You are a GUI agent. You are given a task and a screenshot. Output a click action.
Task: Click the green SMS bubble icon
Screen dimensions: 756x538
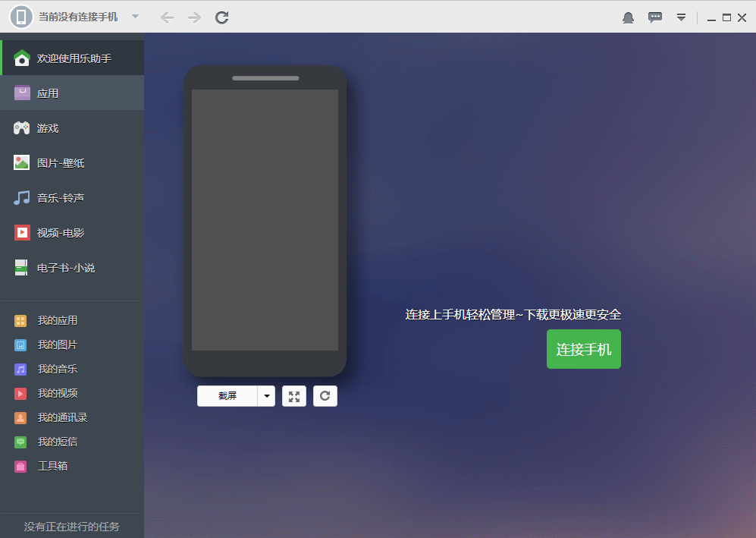click(20, 442)
